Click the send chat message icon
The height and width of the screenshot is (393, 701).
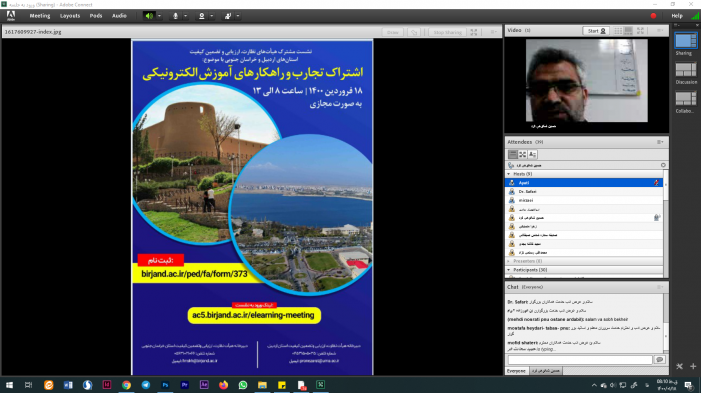pyautogui.click(x=659, y=359)
